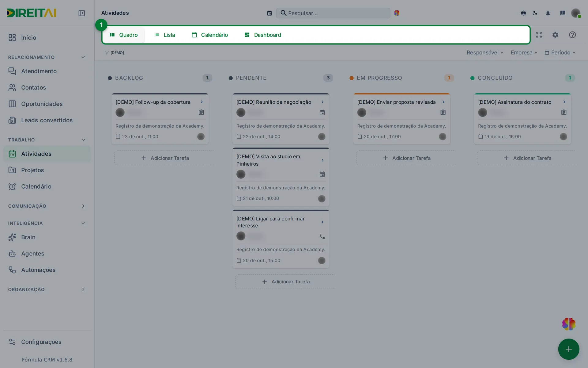Open notifications bell
The image size is (588, 368).
[548, 13]
